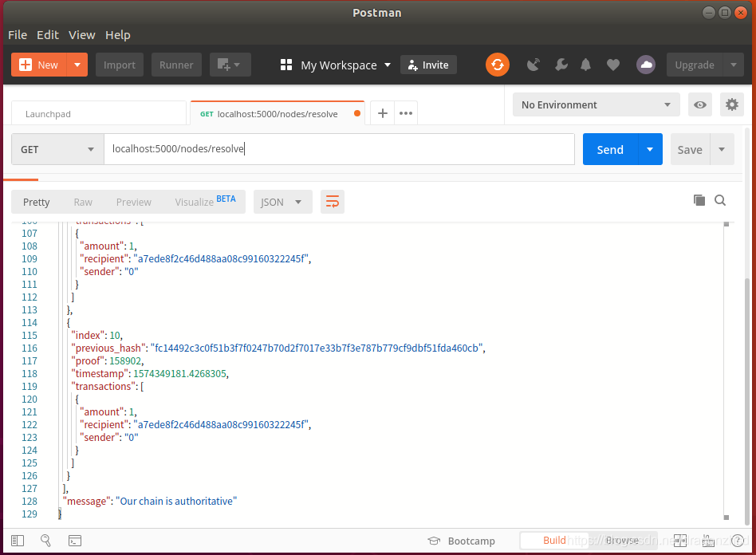This screenshot has height=555, width=756.
Task: Click the recipient value on line 109
Action: pyautogui.click(x=222, y=258)
